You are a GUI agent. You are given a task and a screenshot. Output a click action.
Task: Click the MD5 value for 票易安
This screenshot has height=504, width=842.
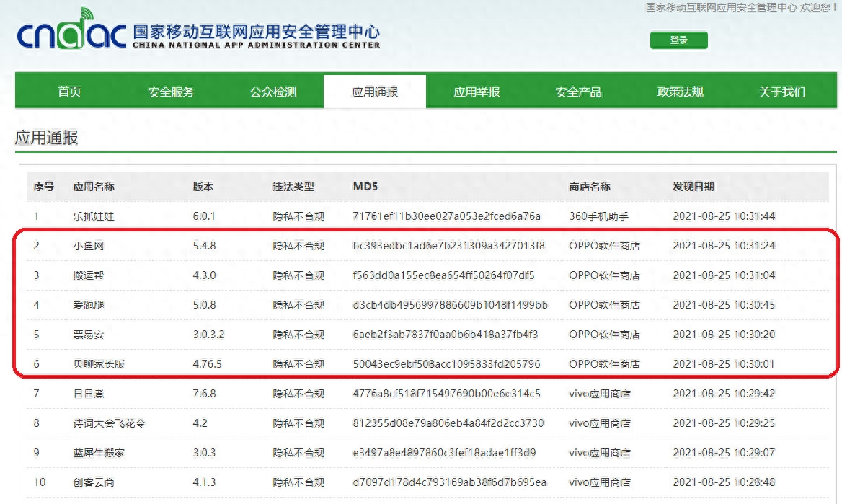point(445,334)
